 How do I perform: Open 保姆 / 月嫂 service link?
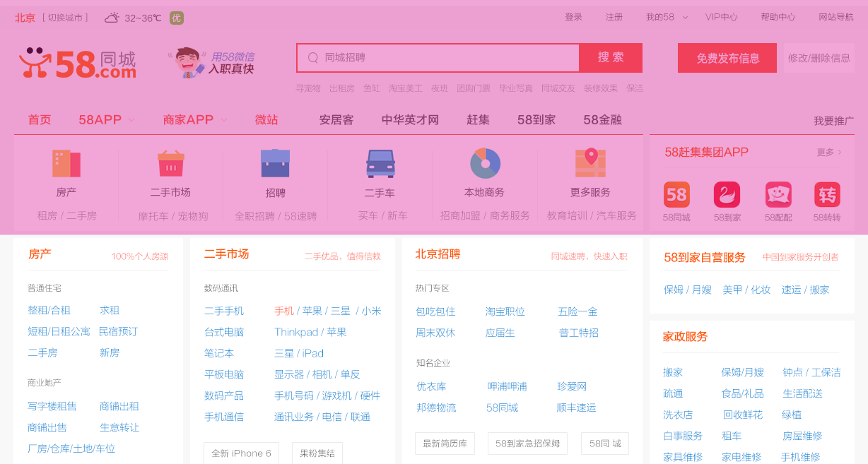coord(688,290)
